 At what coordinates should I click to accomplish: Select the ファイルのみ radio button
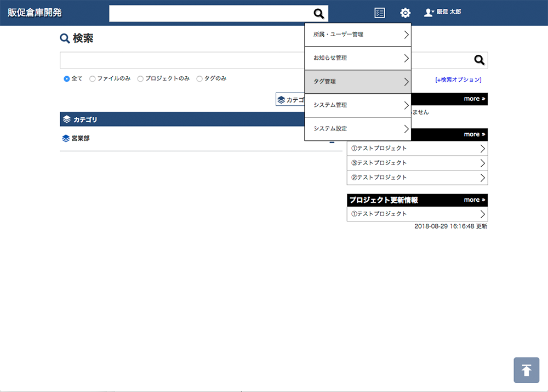tap(92, 79)
